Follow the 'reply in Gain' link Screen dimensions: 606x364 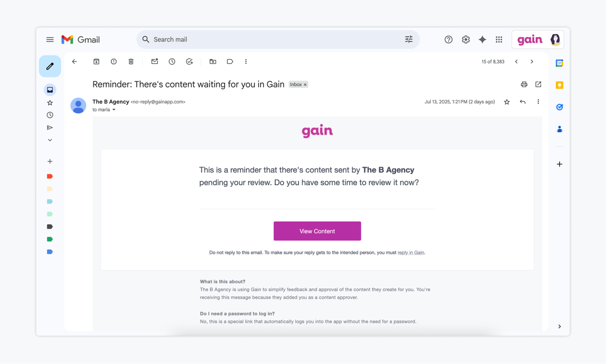point(410,253)
